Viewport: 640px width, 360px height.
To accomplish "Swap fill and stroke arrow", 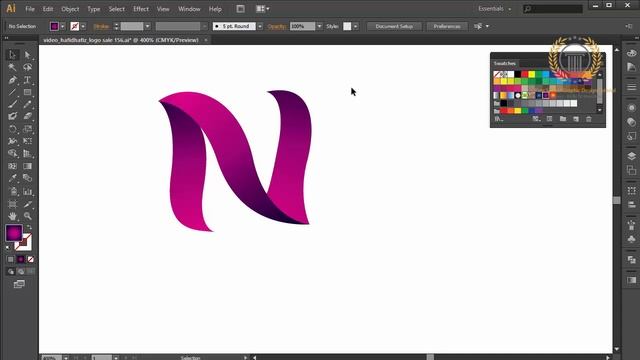I will tap(29, 227).
